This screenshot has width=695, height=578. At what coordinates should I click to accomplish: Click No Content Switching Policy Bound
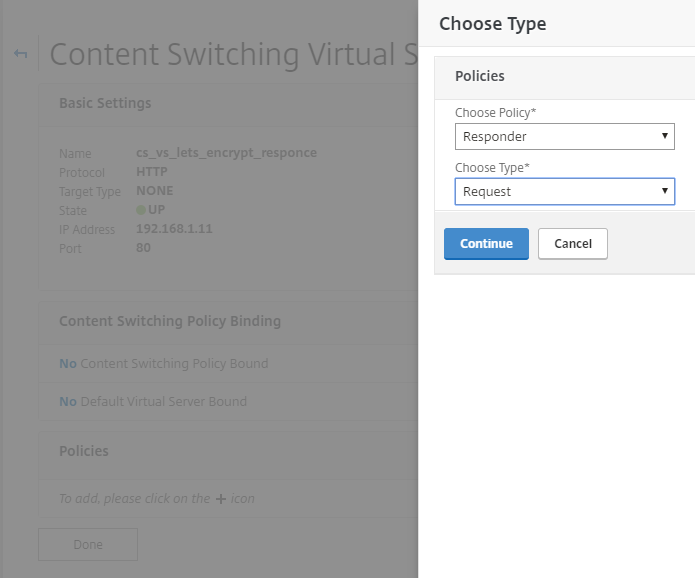point(164,363)
